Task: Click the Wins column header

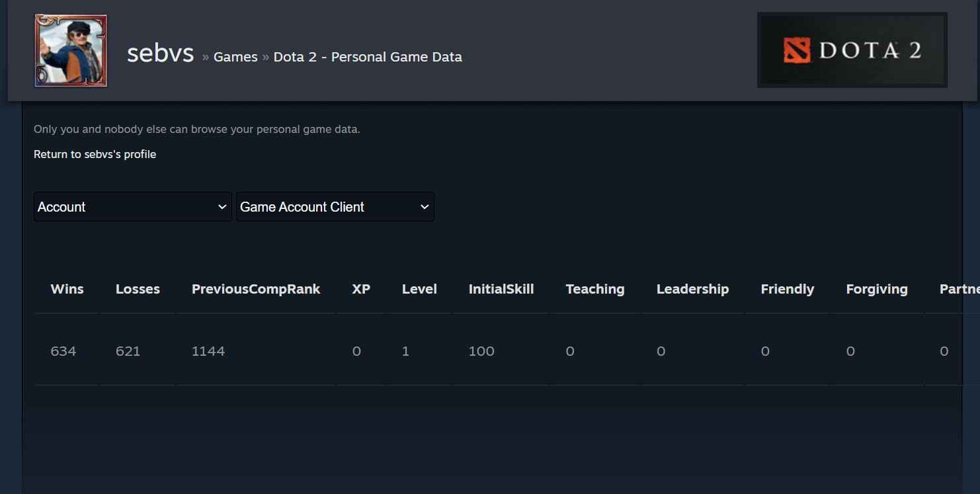Action: point(67,289)
